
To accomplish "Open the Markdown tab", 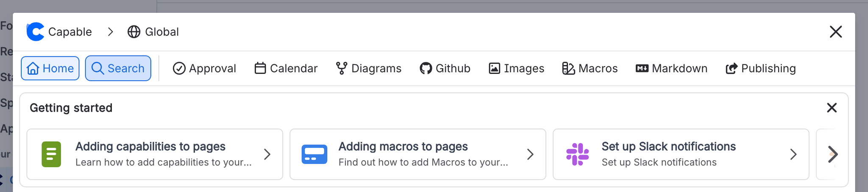I will (x=671, y=68).
